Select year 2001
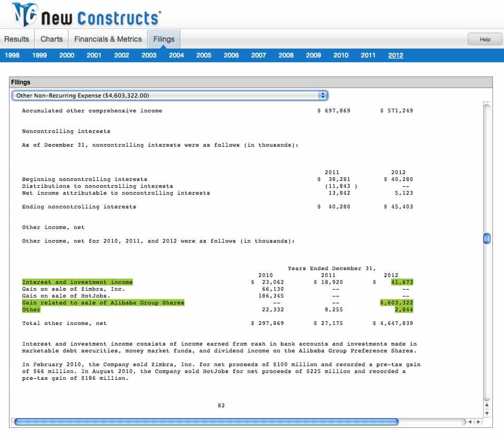Screen dimensions: 504x440 point(94,55)
